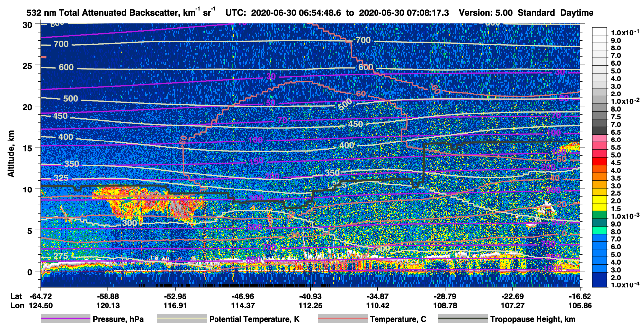Click longitude value 108.78
This screenshot has width=644, height=330.
(446, 306)
